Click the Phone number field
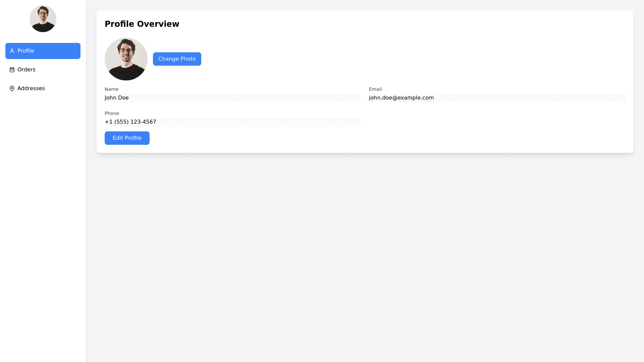The width and height of the screenshot is (644, 362). pyautogui.click(x=232, y=122)
